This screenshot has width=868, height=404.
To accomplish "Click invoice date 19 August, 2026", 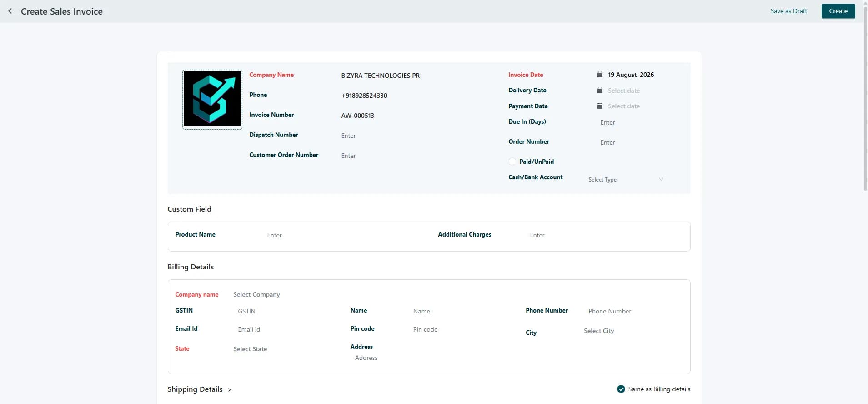I will (x=631, y=75).
